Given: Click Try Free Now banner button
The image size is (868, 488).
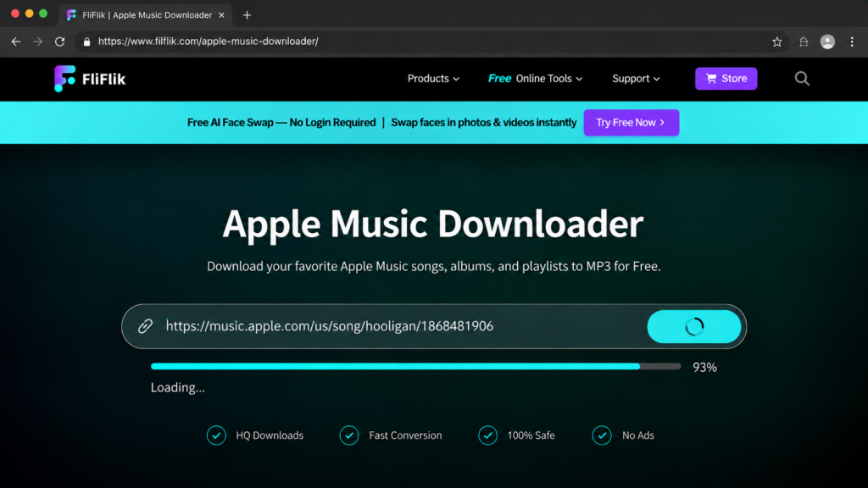Looking at the screenshot, I should click(631, 122).
